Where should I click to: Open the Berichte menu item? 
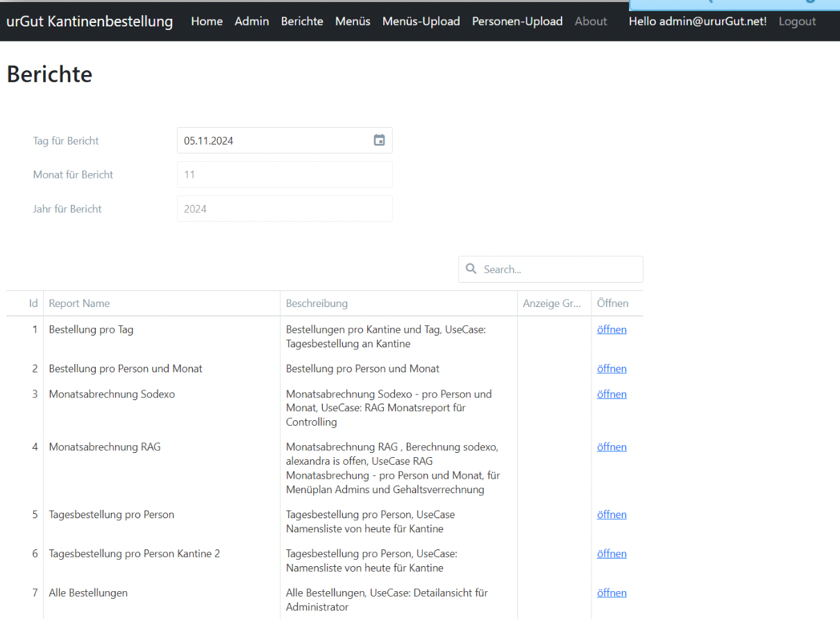(302, 22)
